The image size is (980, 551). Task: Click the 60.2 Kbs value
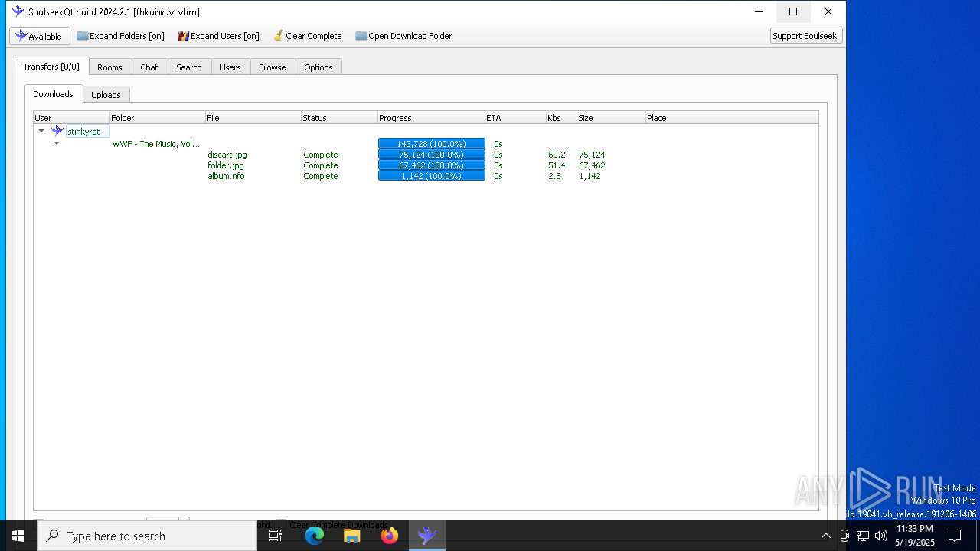[x=557, y=155]
